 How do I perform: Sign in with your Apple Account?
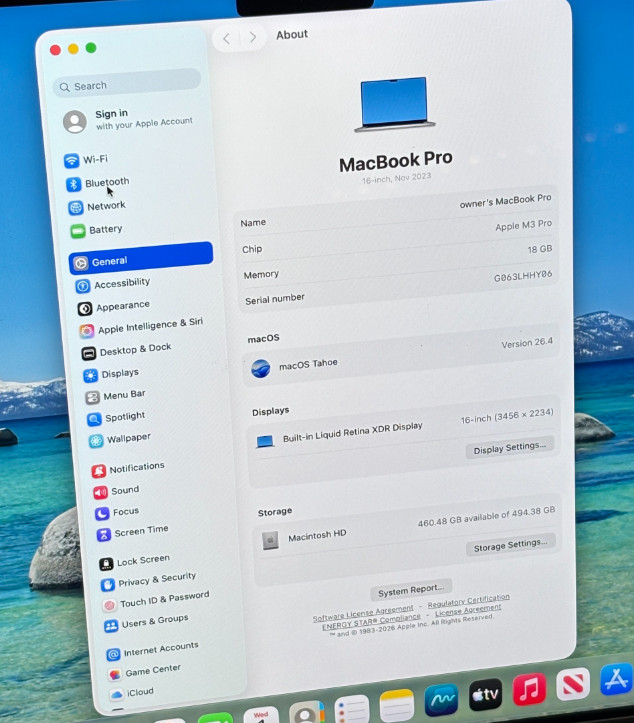click(x=128, y=120)
